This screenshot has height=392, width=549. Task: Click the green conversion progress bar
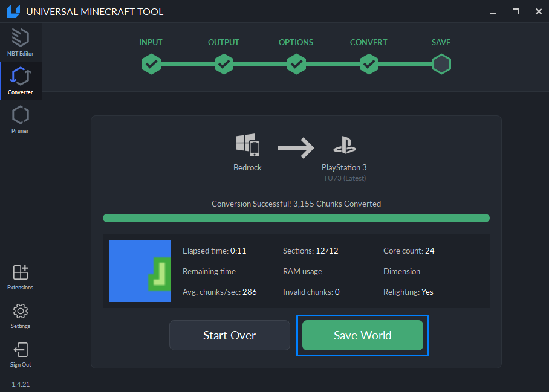pos(296,218)
